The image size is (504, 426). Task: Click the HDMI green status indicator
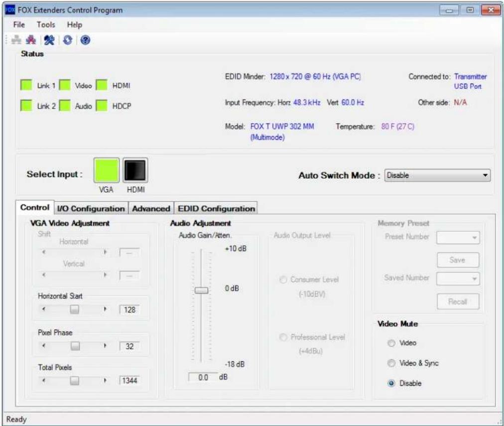coord(102,85)
